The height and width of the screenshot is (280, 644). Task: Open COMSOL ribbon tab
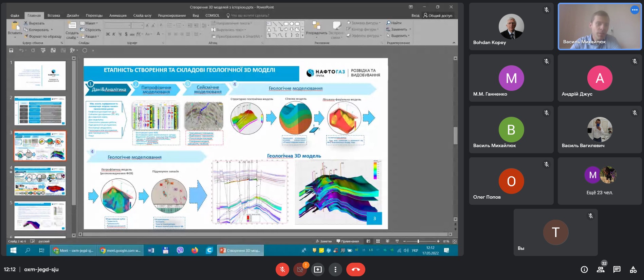[213, 16]
